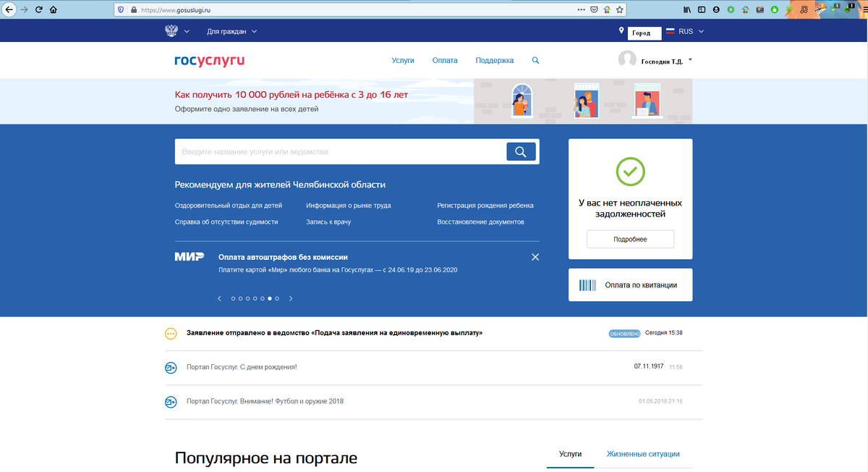Close the Мир card promo banner
The image size is (868, 472).
(535, 257)
